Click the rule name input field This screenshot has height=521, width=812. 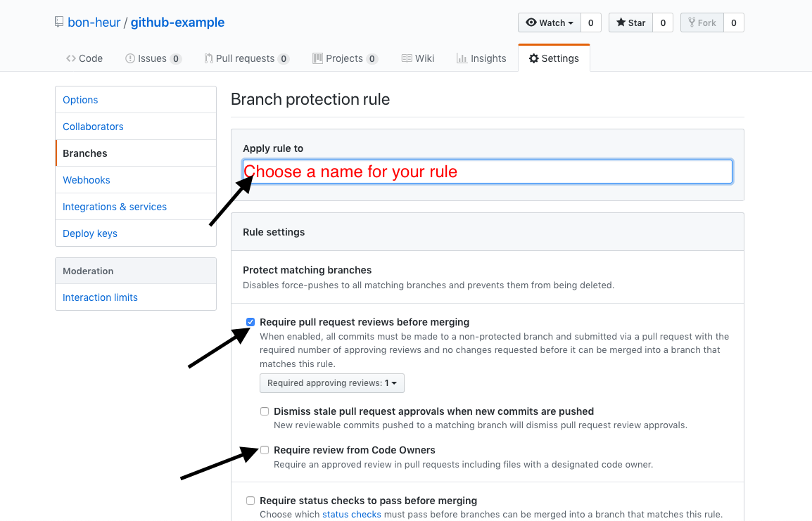tap(488, 171)
